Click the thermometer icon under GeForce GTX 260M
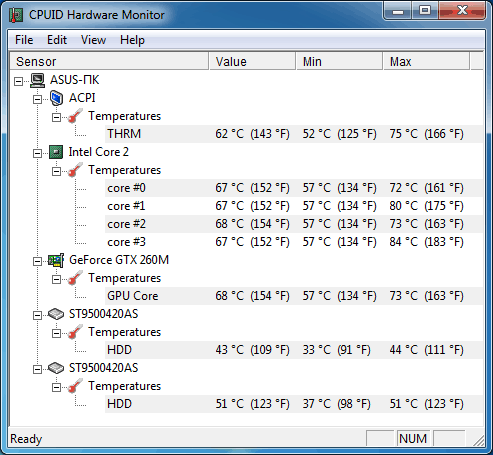This screenshot has height=455, width=493. [x=75, y=278]
